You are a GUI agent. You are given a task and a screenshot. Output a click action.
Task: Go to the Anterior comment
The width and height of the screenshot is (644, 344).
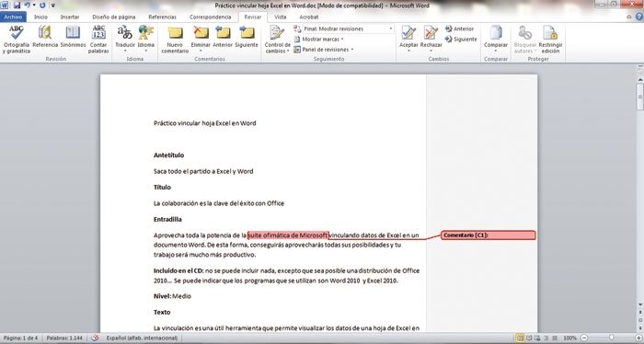tap(223, 36)
